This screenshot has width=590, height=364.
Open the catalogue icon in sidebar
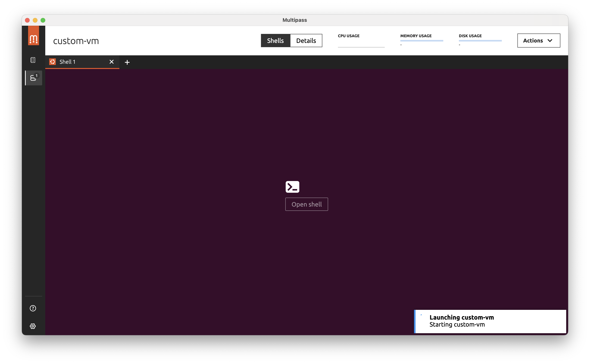[33, 60]
